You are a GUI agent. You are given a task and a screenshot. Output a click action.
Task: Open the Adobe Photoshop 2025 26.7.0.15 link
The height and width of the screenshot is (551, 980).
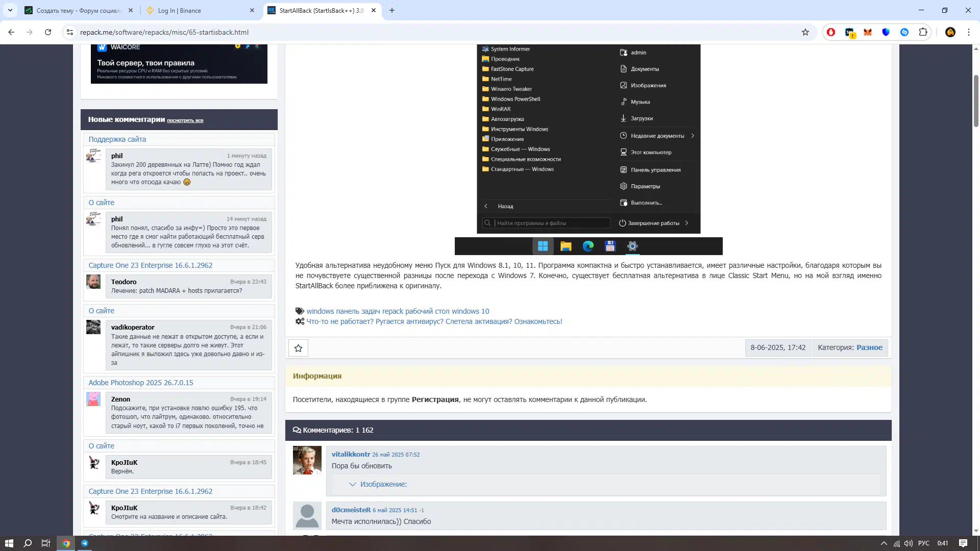[x=141, y=383]
